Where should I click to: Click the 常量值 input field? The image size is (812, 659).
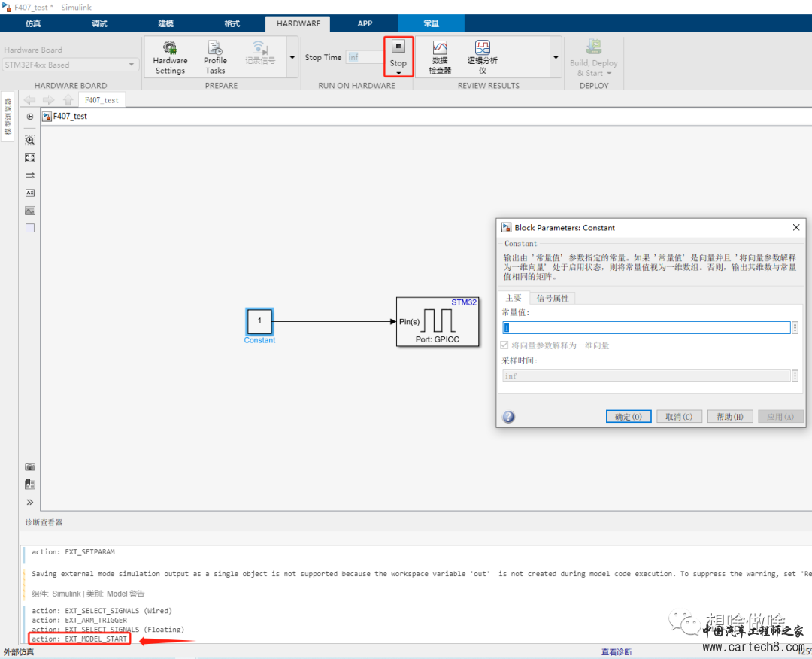647,327
